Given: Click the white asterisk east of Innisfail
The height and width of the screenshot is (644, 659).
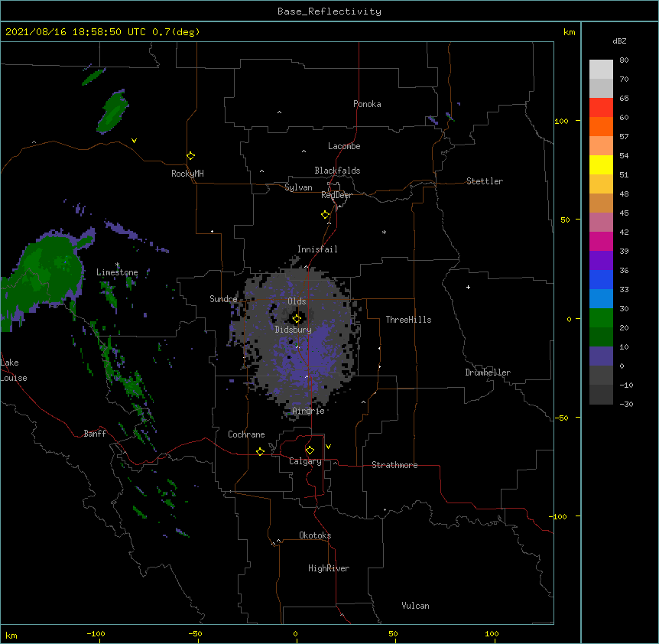Looking at the screenshot, I should (x=384, y=232).
